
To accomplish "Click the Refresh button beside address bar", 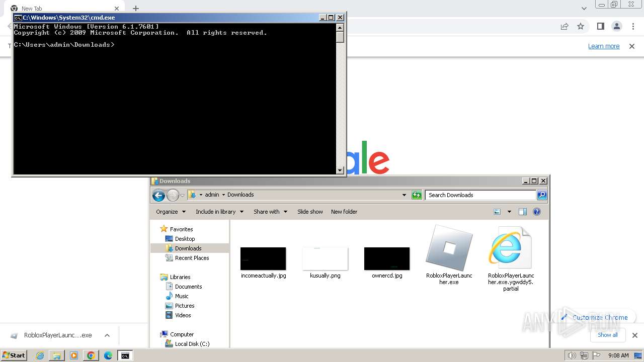I will (417, 195).
